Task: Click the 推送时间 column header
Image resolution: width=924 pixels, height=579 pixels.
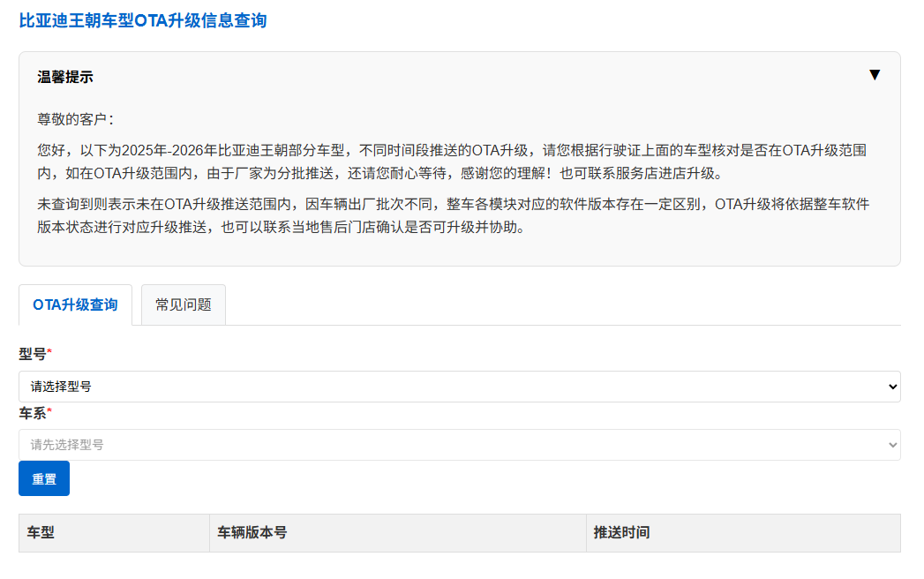Action: click(622, 533)
